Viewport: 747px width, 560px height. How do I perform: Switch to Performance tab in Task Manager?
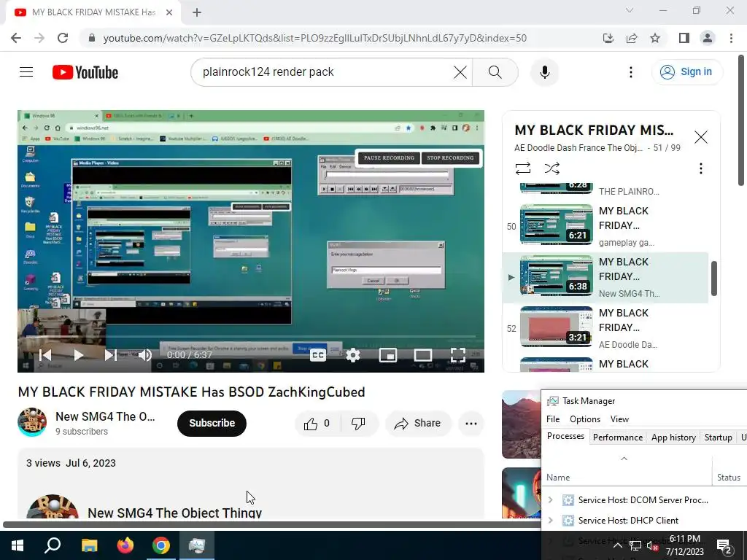[618, 437]
